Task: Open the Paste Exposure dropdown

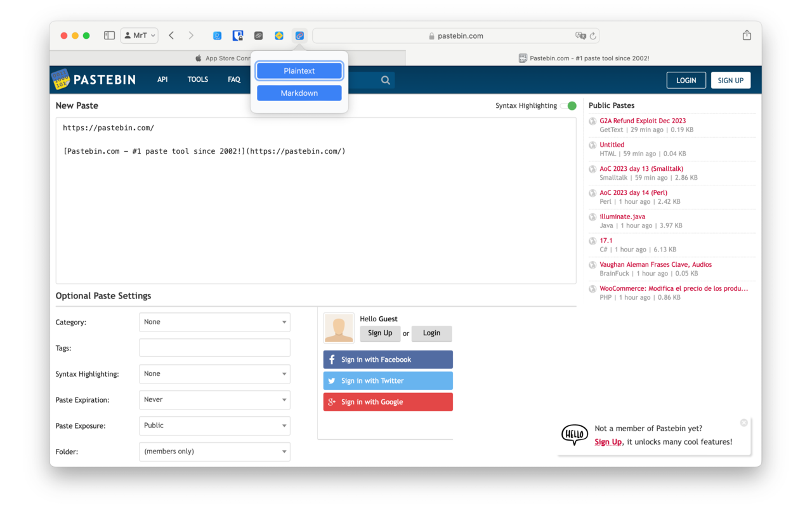Action: (x=214, y=425)
